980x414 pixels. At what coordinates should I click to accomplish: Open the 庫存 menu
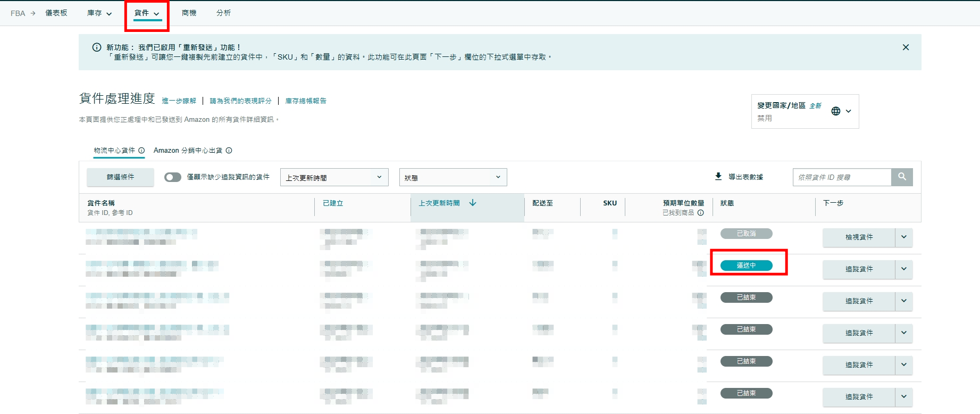[99, 13]
